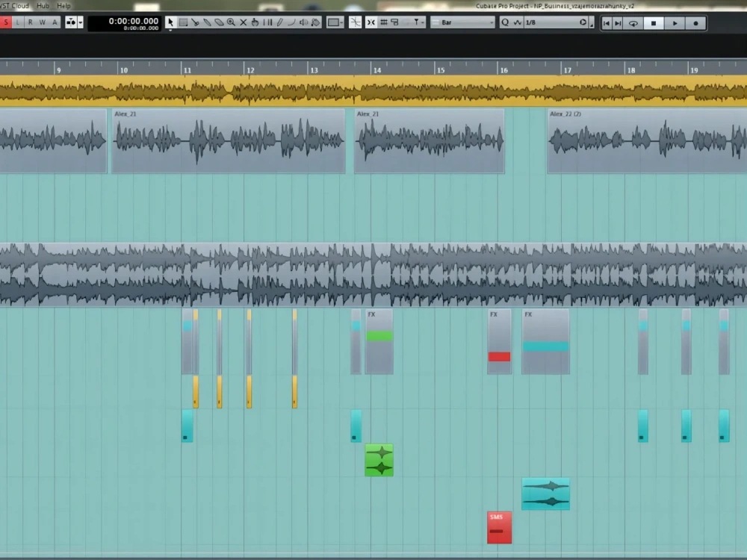Open the VST Cloud menu

click(14, 6)
